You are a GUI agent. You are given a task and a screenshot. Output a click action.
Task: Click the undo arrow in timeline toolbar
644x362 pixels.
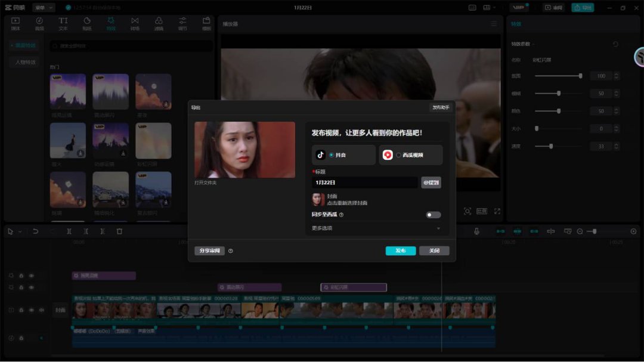[36, 231]
